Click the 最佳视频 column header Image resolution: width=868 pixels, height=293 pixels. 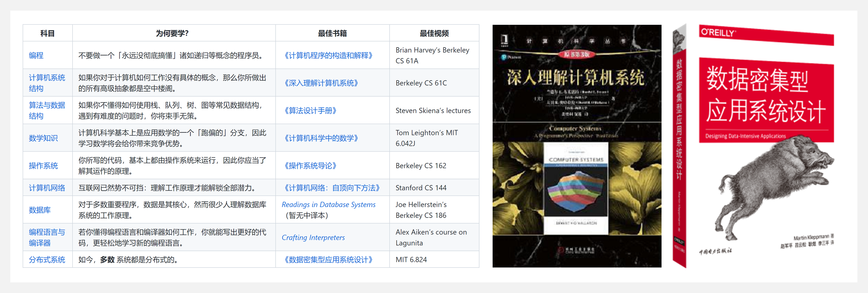(434, 33)
